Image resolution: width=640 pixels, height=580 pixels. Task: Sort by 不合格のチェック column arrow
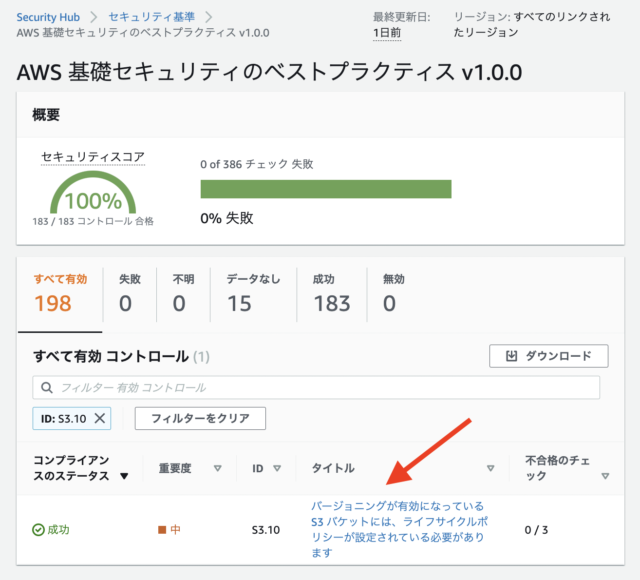(x=605, y=476)
